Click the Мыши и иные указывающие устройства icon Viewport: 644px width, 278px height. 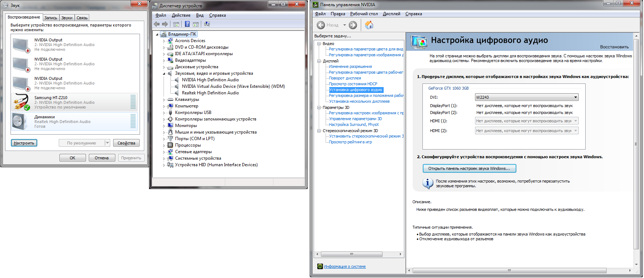pyautogui.click(x=170, y=132)
